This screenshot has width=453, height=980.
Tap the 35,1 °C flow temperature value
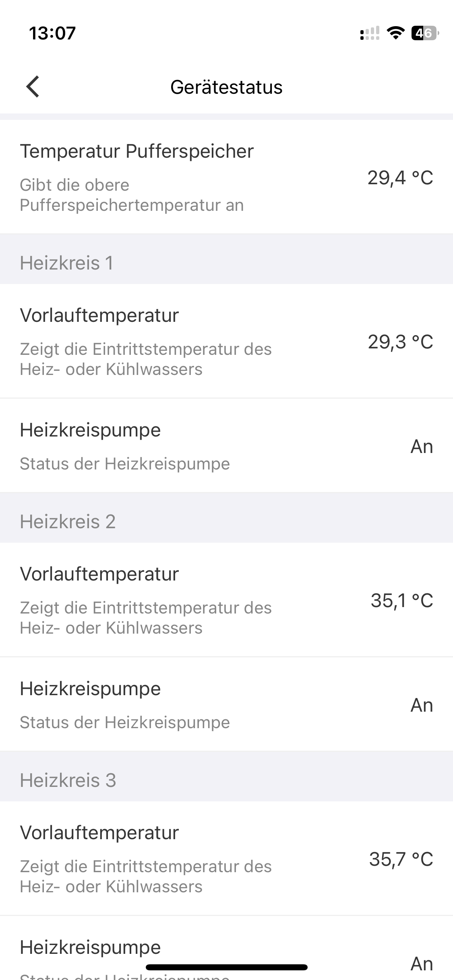tap(402, 601)
